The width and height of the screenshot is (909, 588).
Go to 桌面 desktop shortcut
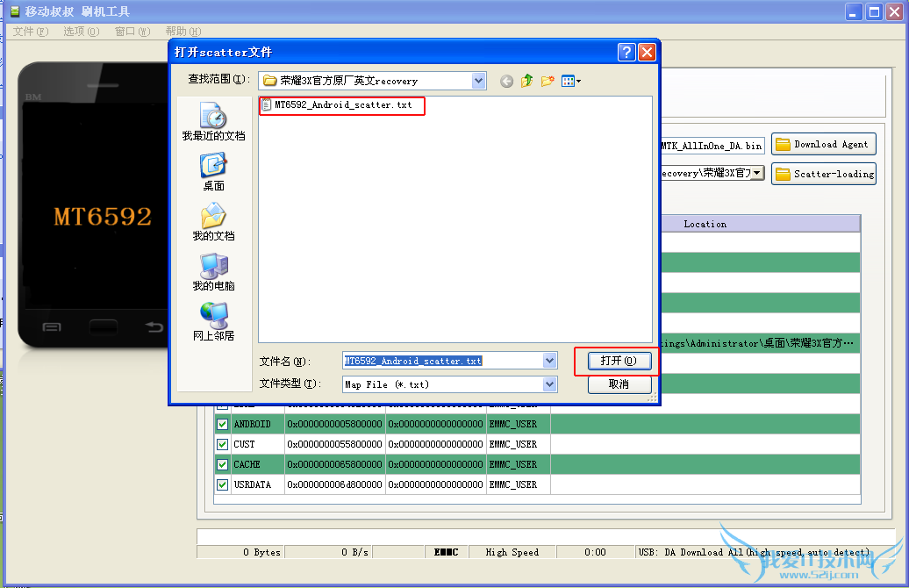coord(213,172)
